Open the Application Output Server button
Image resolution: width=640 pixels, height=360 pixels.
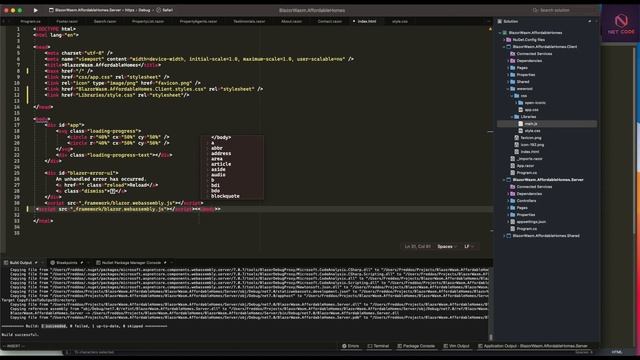(x=533, y=346)
